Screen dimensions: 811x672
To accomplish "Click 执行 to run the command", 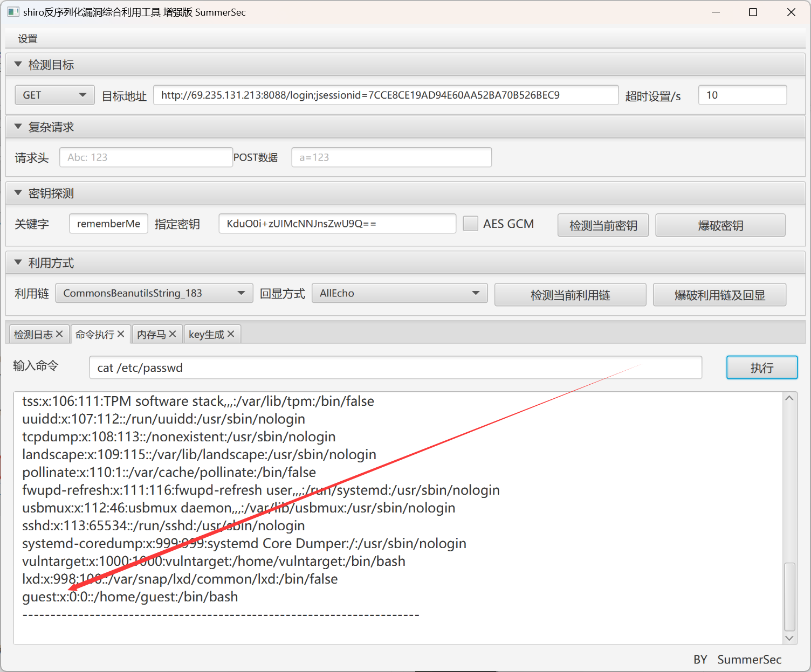I will pyautogui.click(x=762, y=368).
